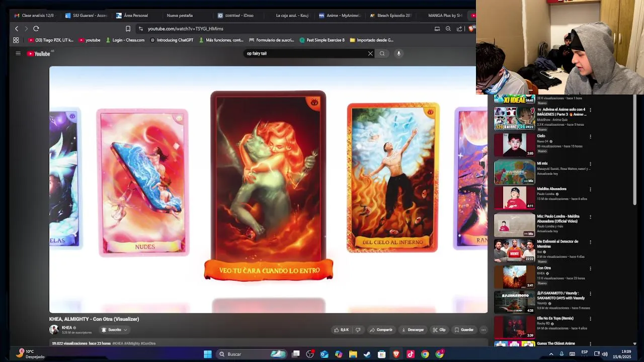Open the YouTube guide hamburger menu
The height and width of the screenshot is (362, 644).
18,53
